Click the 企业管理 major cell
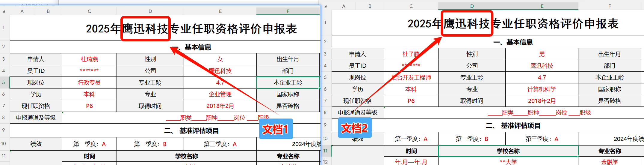The width and height of the screenshot is (644, 165). click(220, 94)
